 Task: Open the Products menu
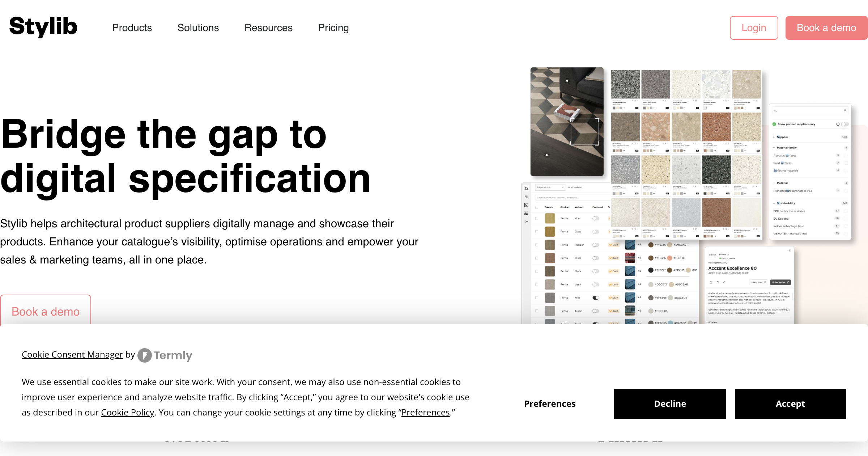pos(132,28)
